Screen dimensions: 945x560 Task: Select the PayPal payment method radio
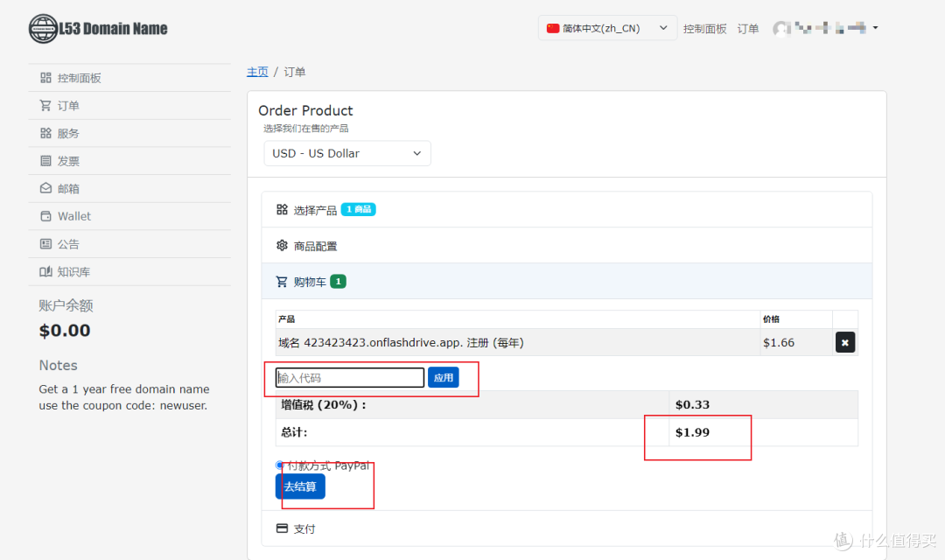pos(280,465)
